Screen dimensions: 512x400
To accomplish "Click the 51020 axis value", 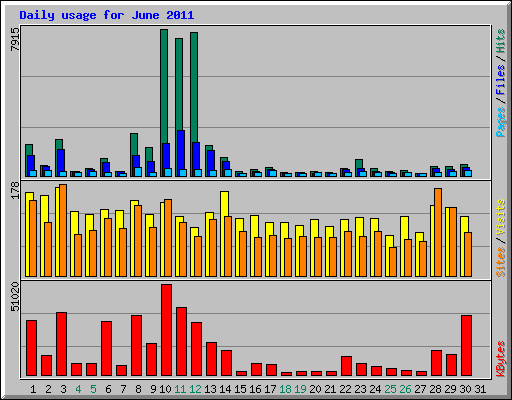I will pyautogui.click(x=15, y=297).
